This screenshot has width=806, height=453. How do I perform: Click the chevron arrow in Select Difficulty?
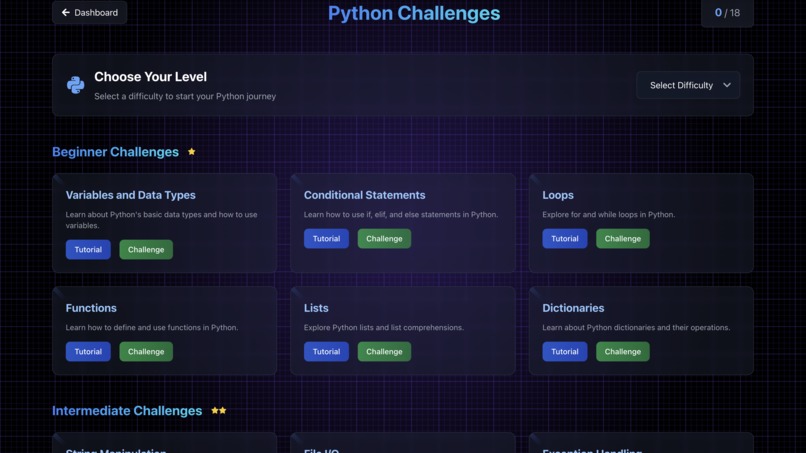(x=727, y=85)
